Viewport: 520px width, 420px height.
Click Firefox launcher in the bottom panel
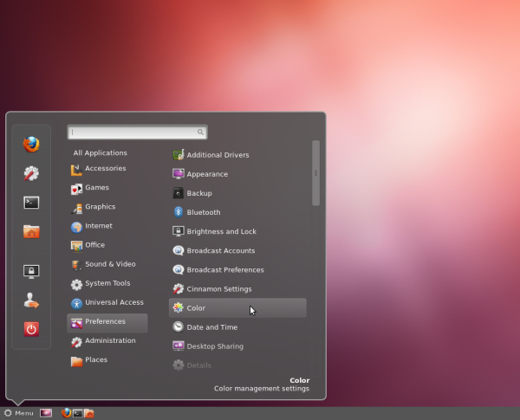(67, 413)
